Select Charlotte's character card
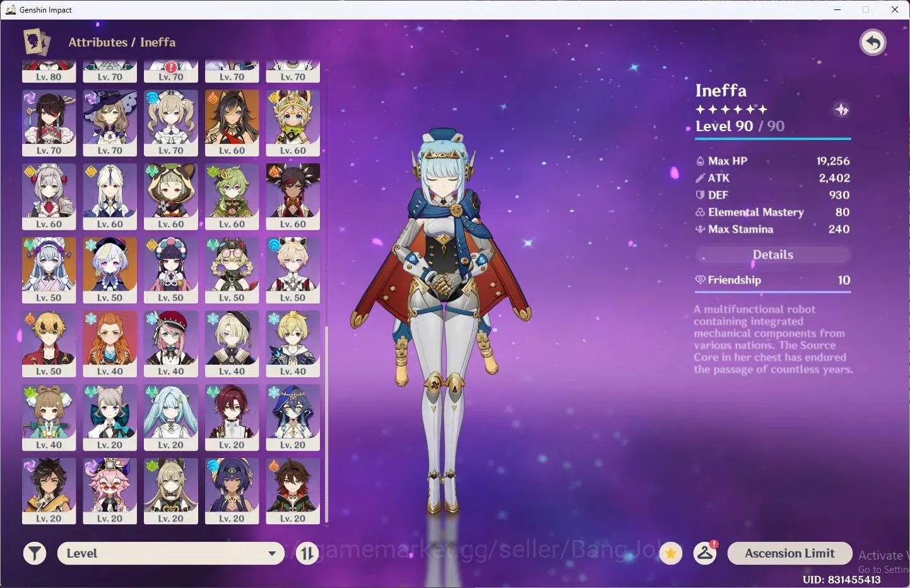910x588 pixels. click(x=171, y=344)
